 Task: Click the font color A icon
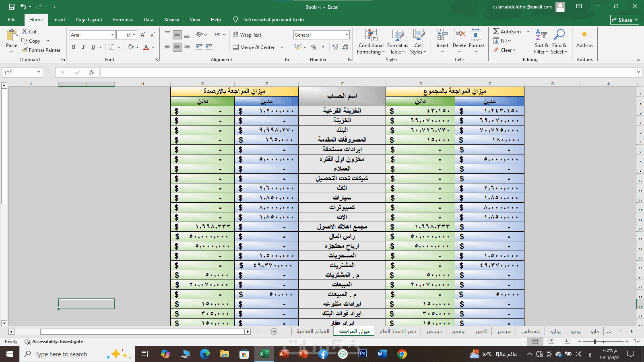pos(147,47)
